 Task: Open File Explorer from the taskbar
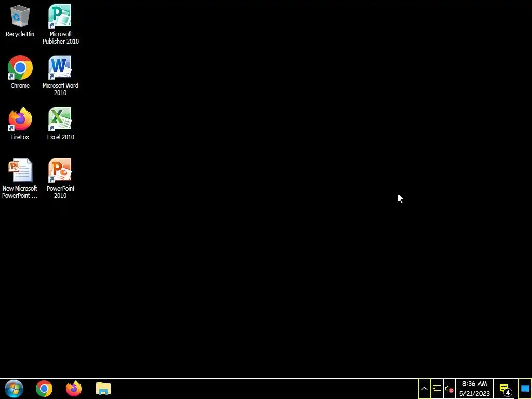pyautogui.click(x=103, y=389)
